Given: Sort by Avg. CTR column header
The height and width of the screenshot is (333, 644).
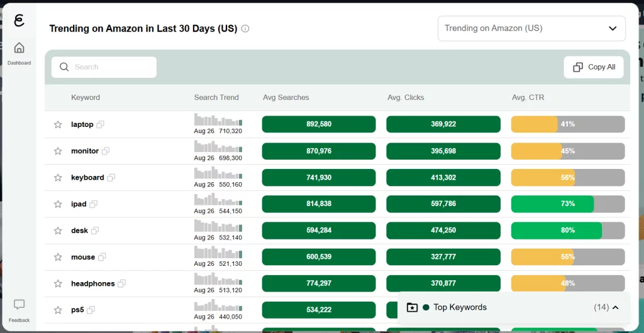Looking at the screenshot, I should pyautogui.click(x=528, y=97).
